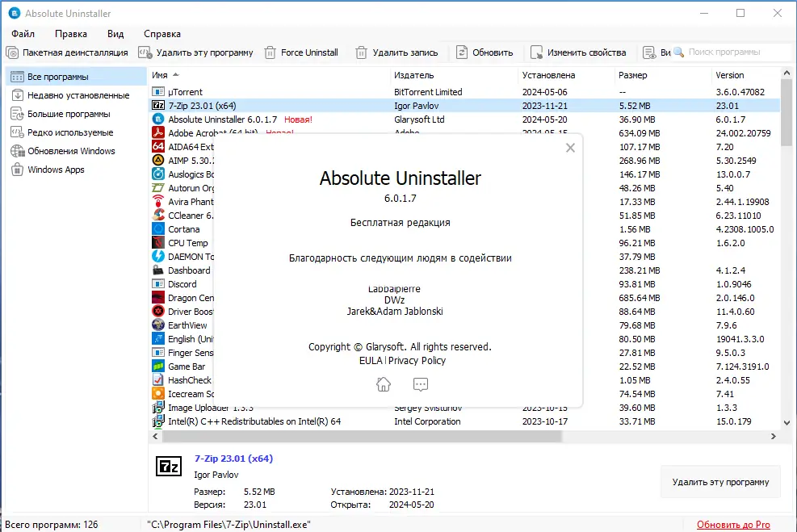This screenshot has width=797, height=532.
Task: Click the Batch Uninstall (Пакетная деинсталляция) toolbar icon
Action: point(12,52)
